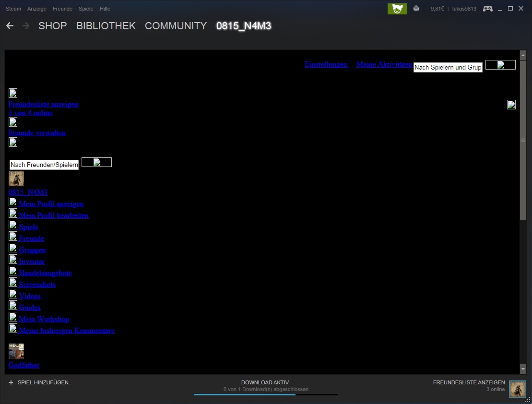
Task: Click the scrollbar up arrow
Action: pos(523,55)
